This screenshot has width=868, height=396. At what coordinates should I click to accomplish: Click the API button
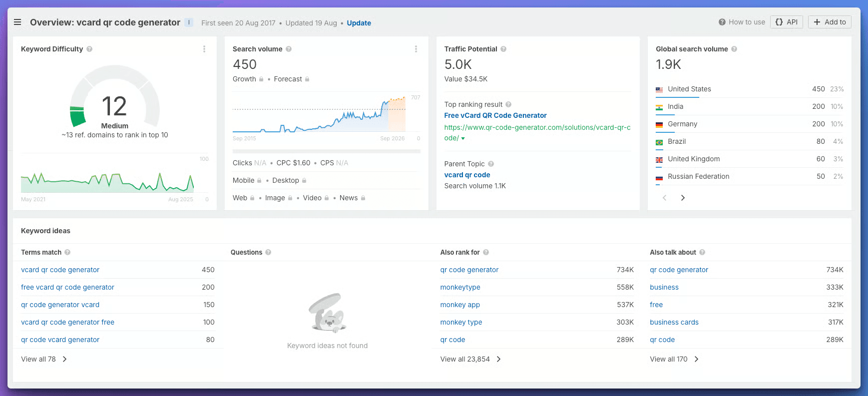tap(786, 22)
